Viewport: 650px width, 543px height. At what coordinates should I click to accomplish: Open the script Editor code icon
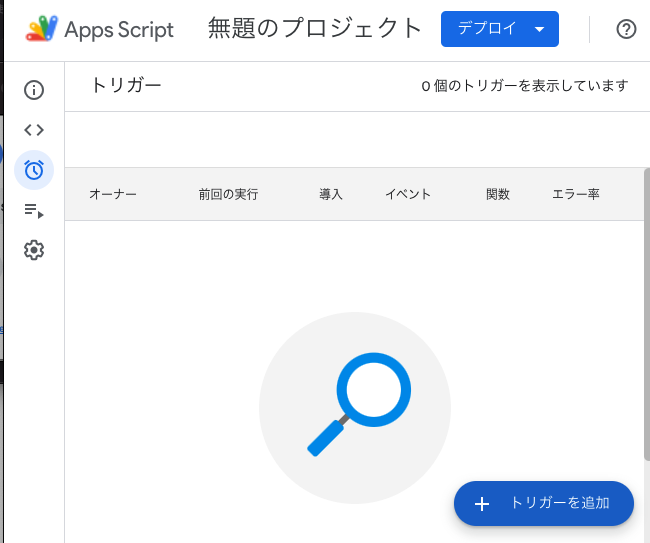click(34, 130)
